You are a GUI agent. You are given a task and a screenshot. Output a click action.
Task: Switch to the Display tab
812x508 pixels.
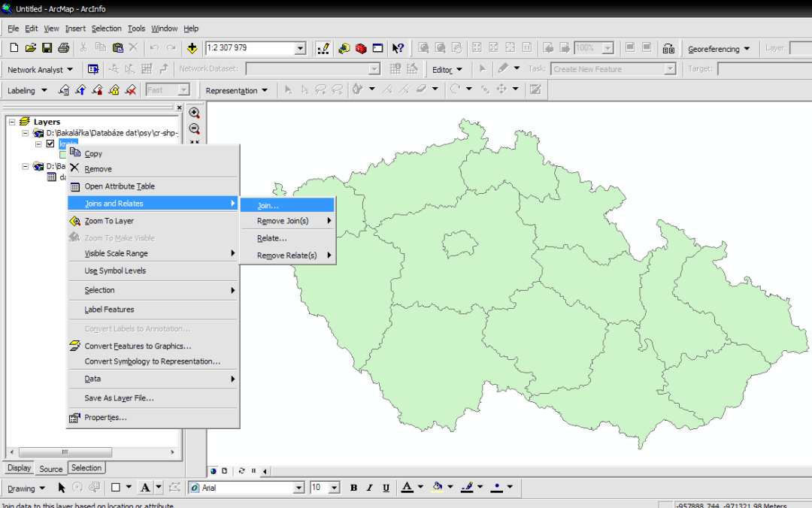click(x=19, y=467)
